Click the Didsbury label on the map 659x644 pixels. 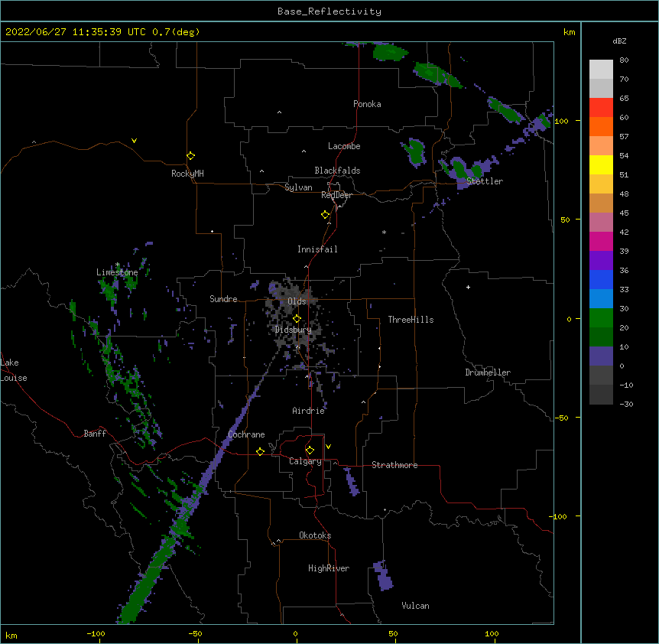[x=293, y=330]
